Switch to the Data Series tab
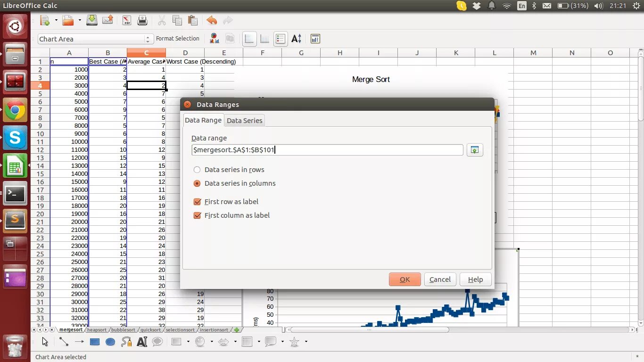644x362 pixels. [x=244, y=121]
